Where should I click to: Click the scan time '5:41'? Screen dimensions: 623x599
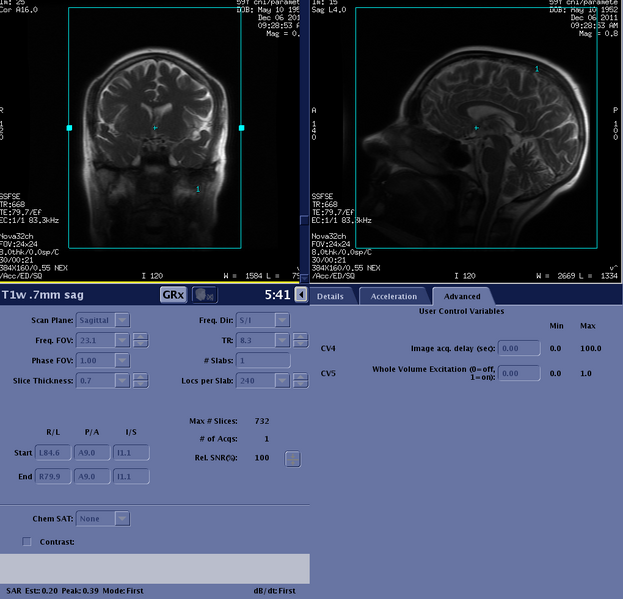pos(277,295)
